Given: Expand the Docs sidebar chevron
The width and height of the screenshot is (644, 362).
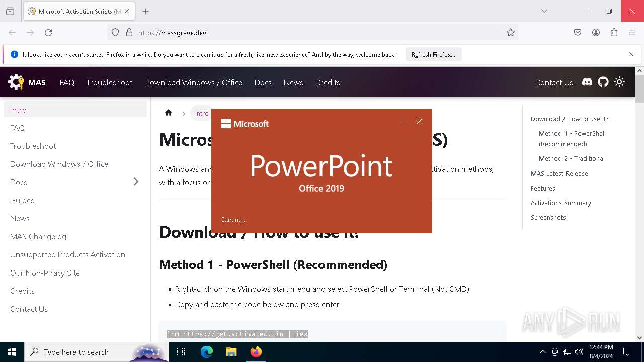Looking at the screenshot, I should click(x=136, y=182).
